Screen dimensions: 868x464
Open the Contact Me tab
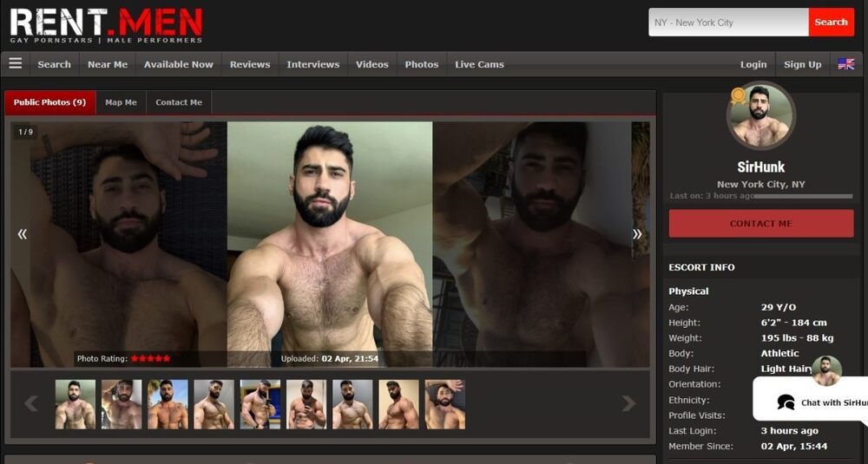point(179,102)
